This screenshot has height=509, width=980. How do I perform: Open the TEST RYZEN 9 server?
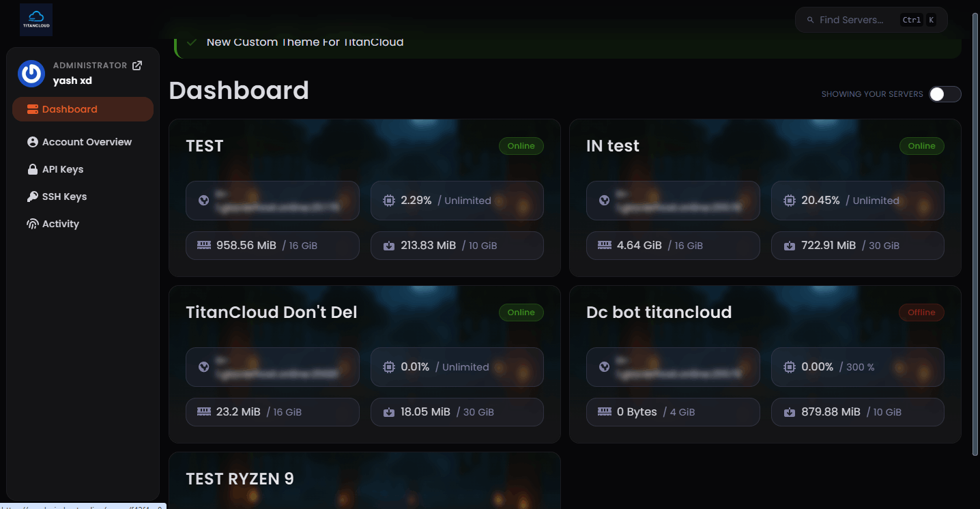click(x=240, y=479)
